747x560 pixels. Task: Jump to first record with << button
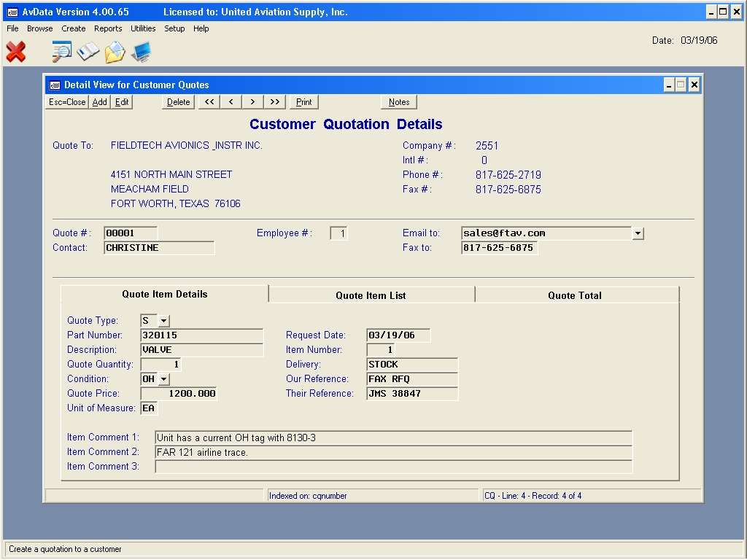coord(209,102)
